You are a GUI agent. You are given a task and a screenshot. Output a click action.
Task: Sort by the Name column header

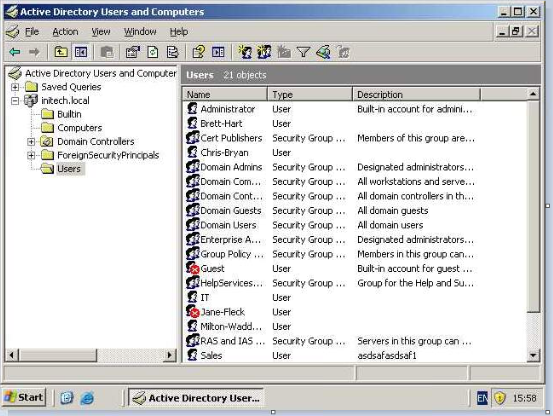tap(225, 94)
